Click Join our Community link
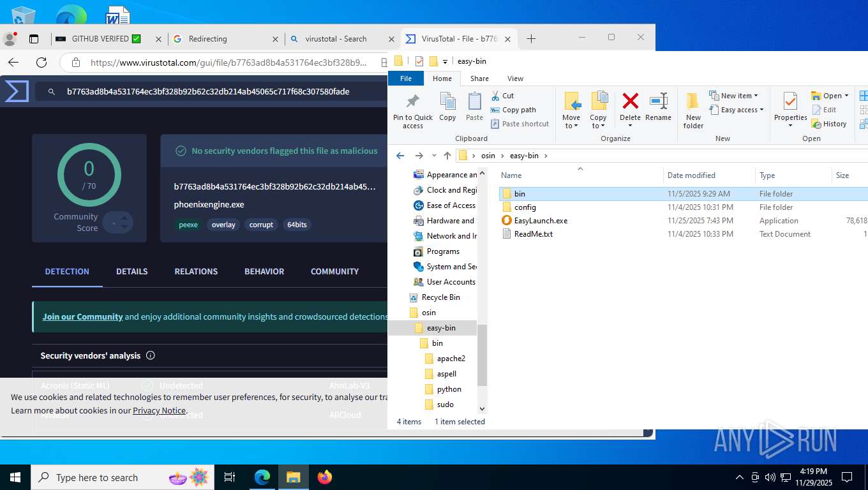The image size is (868, 490). coord(82,316)
